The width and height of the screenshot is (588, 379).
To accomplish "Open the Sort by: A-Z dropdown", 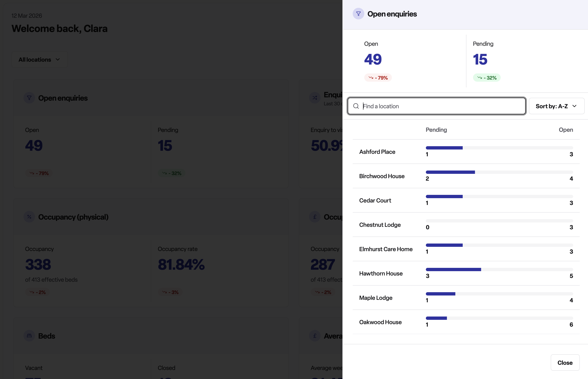I will point(556,106).
